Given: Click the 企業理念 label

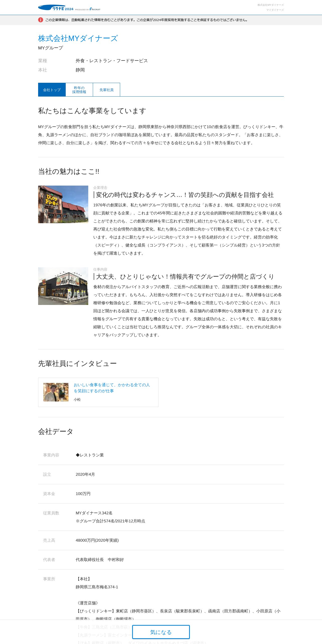Looking at the screenshot, I should click(x=100, y=188).
